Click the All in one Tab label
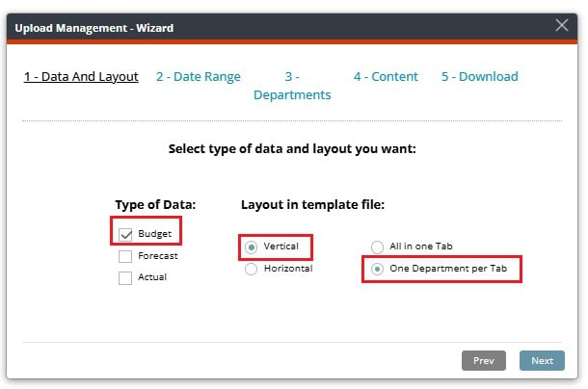The image size is (588, 389). pyautogui.click(x=420, y=246)
